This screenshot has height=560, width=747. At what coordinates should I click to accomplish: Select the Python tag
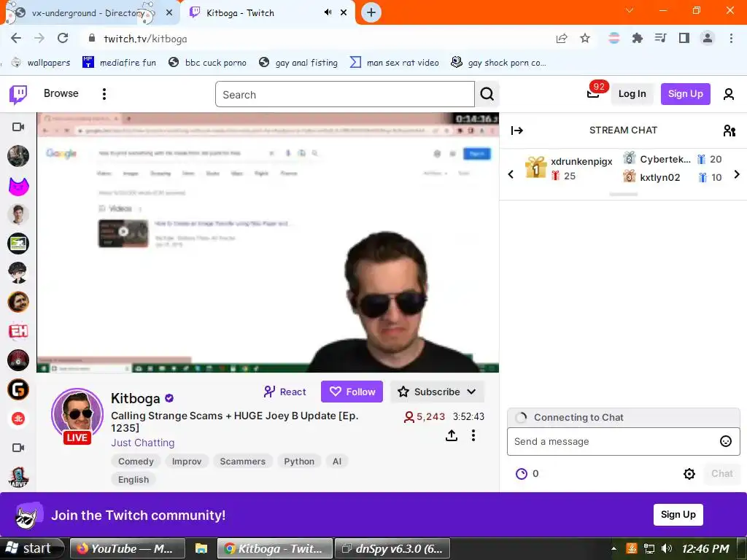click(299, 462)
